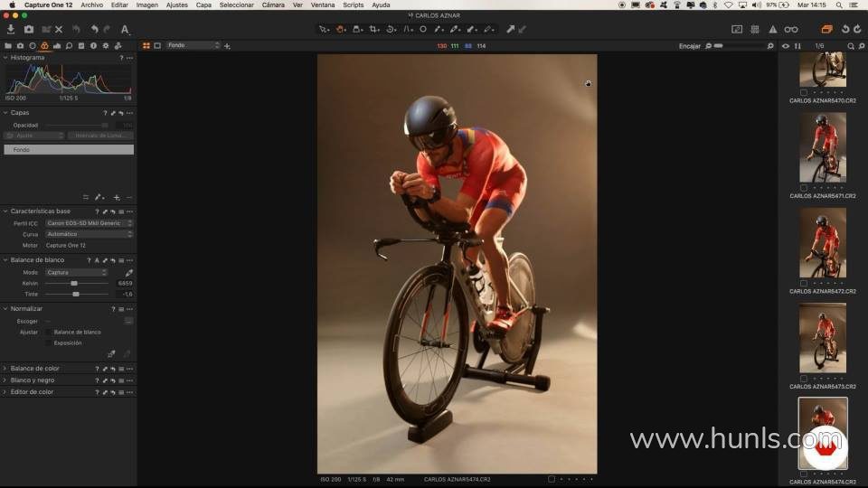Collapse the Balance de blanco panel

[5, 260]
